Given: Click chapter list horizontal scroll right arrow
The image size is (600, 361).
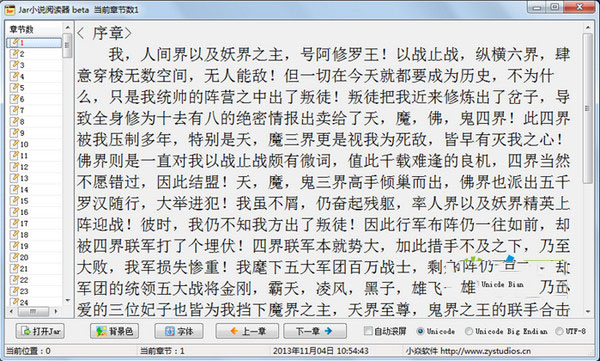Looking at the screenshot, I should pyautogui.click(x=56, y=311).
